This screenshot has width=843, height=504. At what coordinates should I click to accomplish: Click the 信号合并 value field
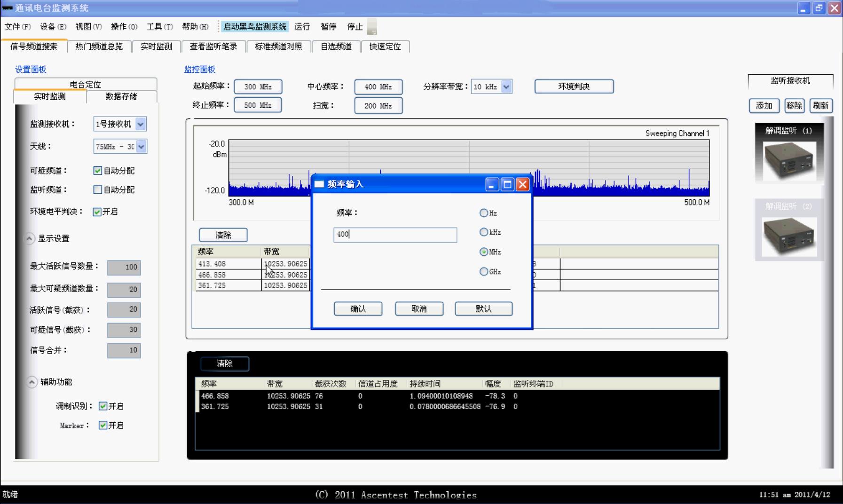pyautogui.click(x=124, y=350)
